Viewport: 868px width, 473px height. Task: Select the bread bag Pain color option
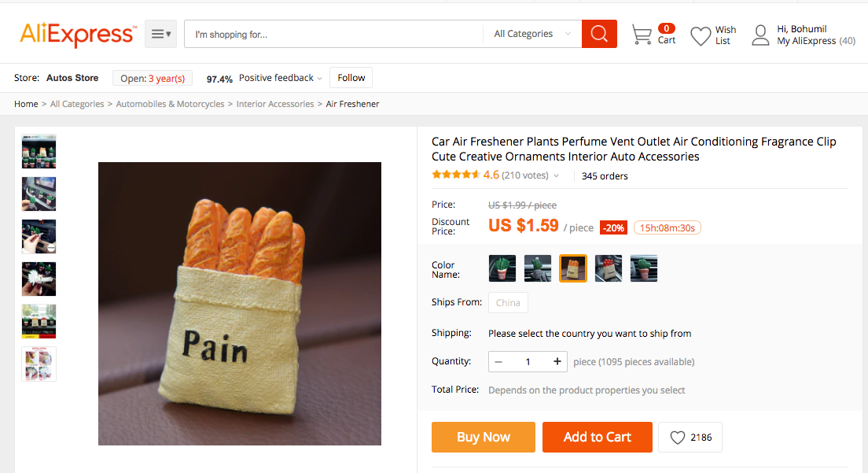click(573, 268)
